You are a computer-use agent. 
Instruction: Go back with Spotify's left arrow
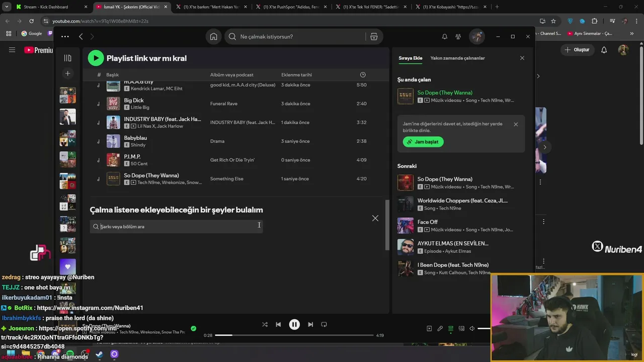coord(80,37)
